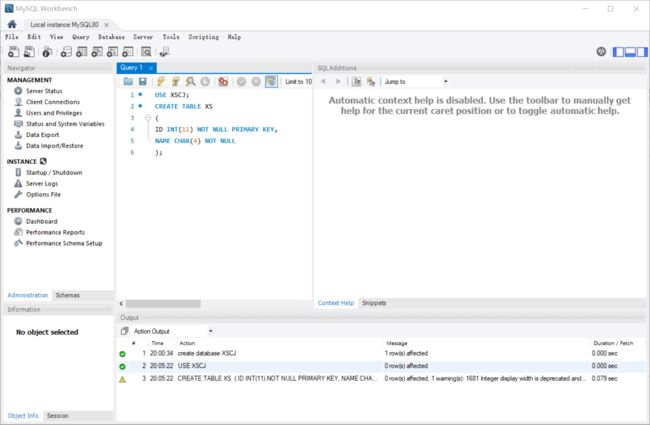The image size is (650, 425).
Task: Toggle bottom output panel visibility
Action: (630, 52)
